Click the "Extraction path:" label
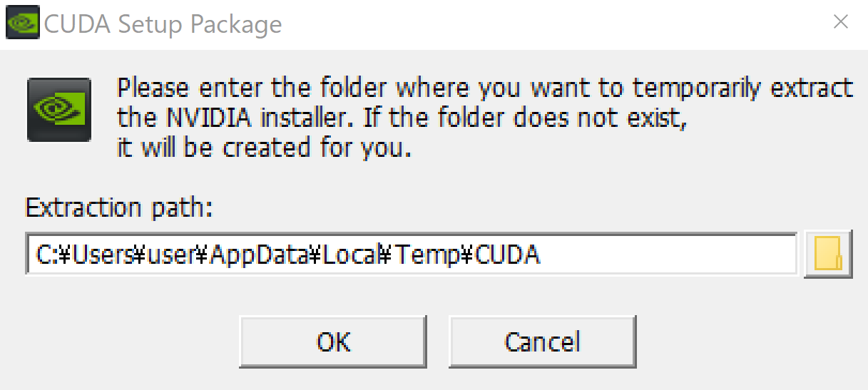The height and width of the screenshot is (390, 868). 119,208
